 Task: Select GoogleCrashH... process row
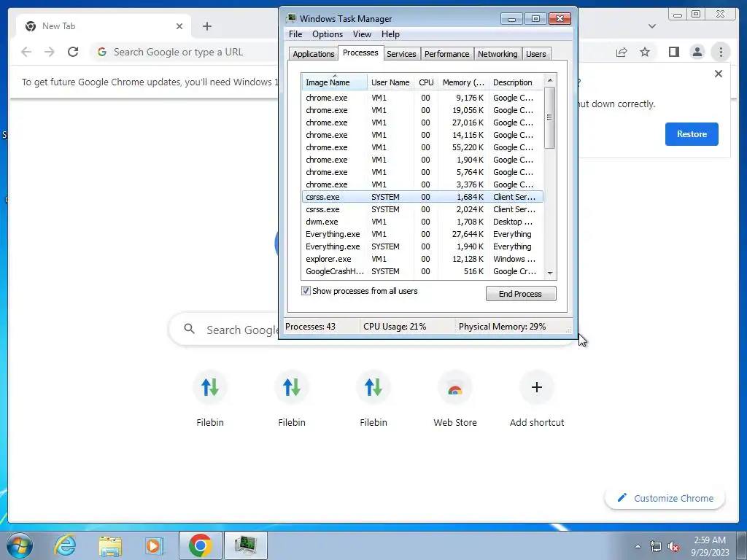tap(422, 271)
